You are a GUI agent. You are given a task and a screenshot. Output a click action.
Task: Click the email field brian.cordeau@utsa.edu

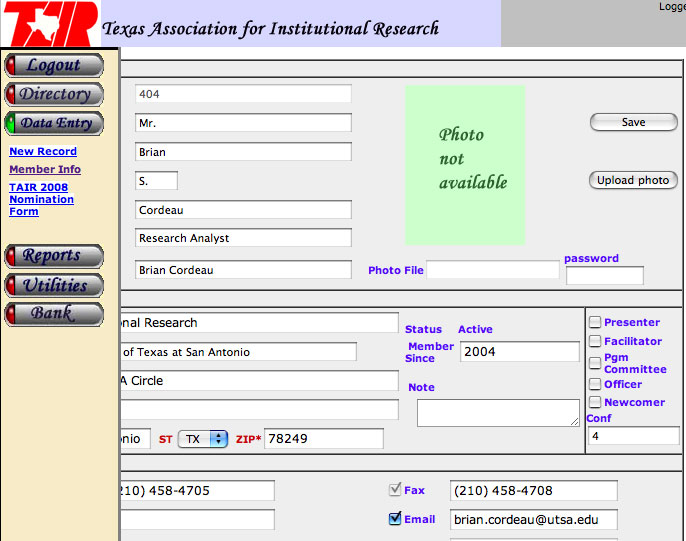coord(534,520)
